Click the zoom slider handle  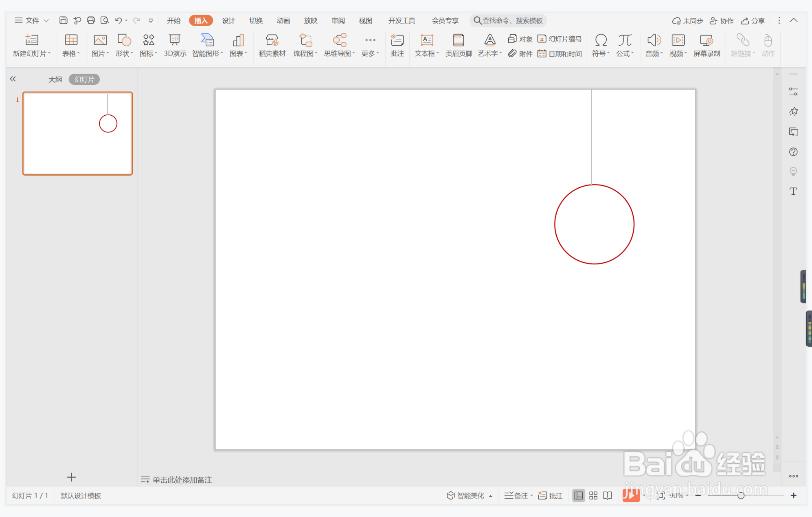tap(741, 495)
